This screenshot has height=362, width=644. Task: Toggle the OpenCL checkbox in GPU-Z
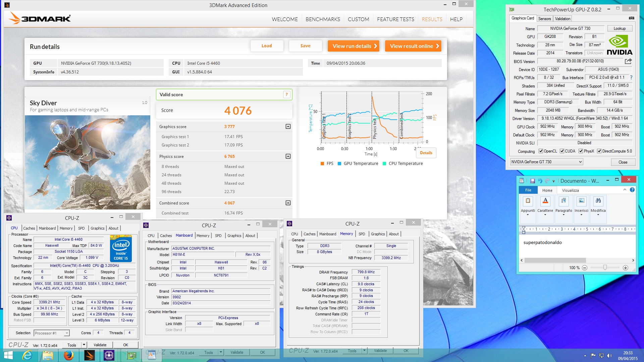(541, 151)
